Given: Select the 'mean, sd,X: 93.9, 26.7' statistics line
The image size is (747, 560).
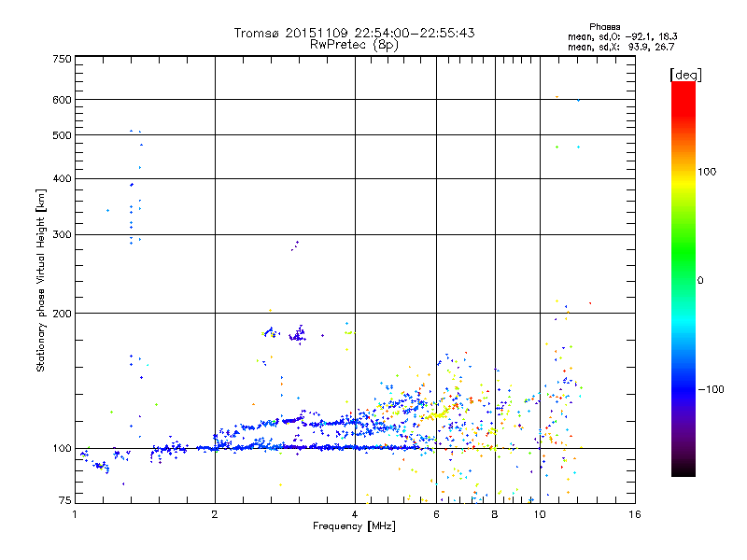Looking at the screenshot, I should click(x=621, y=47).
